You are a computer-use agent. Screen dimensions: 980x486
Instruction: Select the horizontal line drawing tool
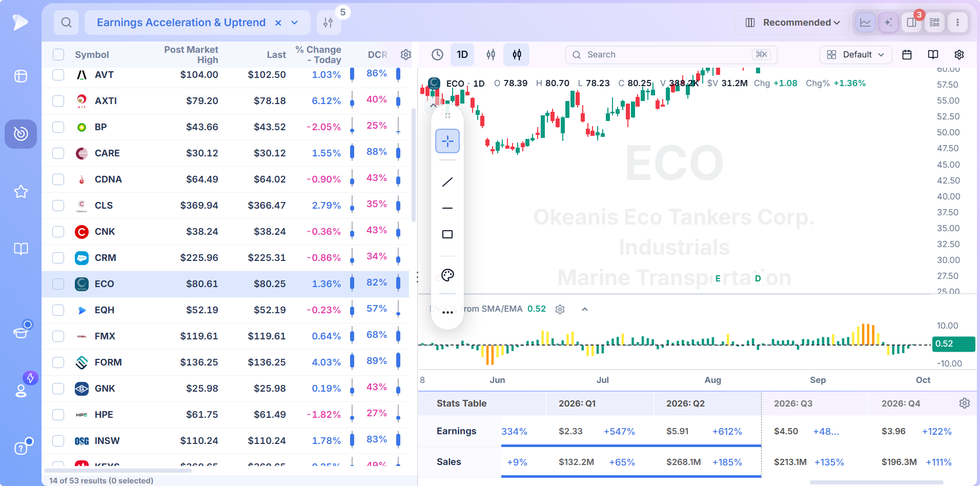pos(447,208)
